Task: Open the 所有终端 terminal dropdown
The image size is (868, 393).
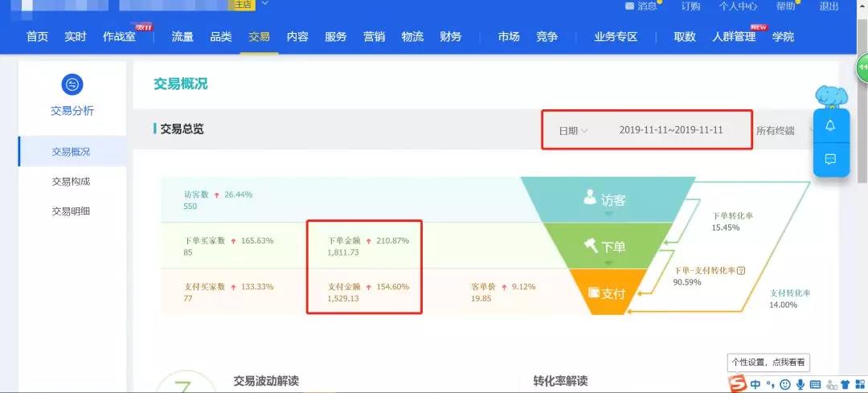Action: (x=778, y=130)
